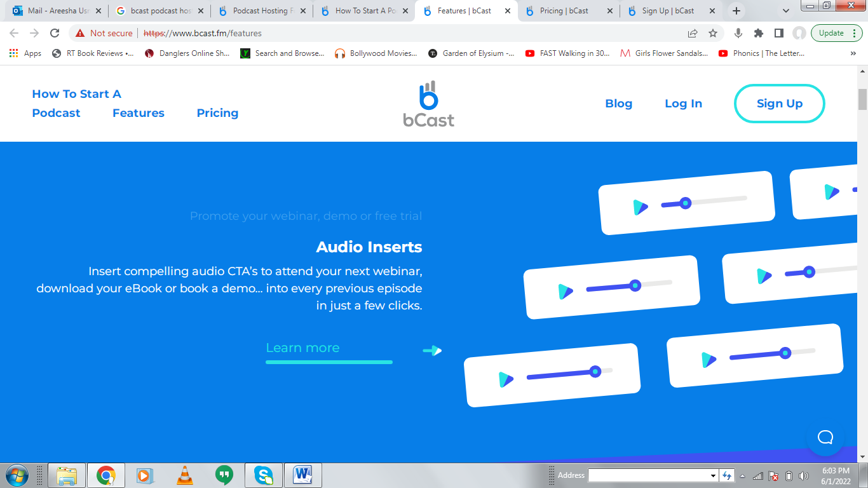Go back to the previous page
This screenshot has width=868, height=488.
point(14,33)
